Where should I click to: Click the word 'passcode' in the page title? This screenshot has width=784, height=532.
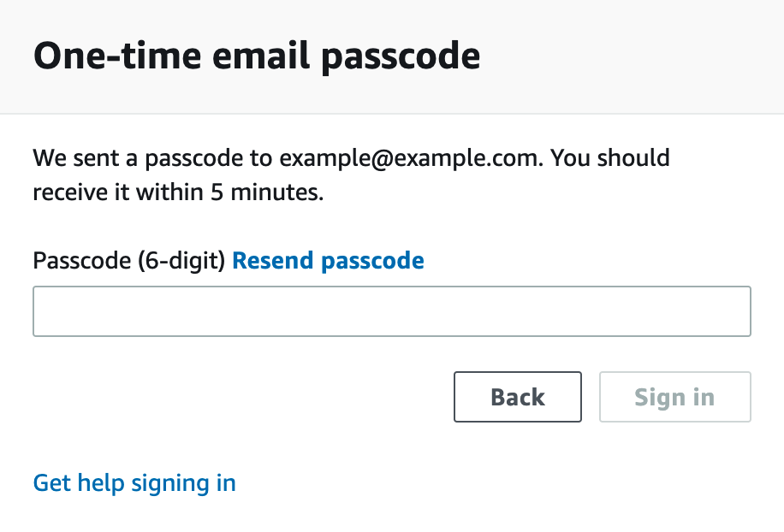[401, 56]
